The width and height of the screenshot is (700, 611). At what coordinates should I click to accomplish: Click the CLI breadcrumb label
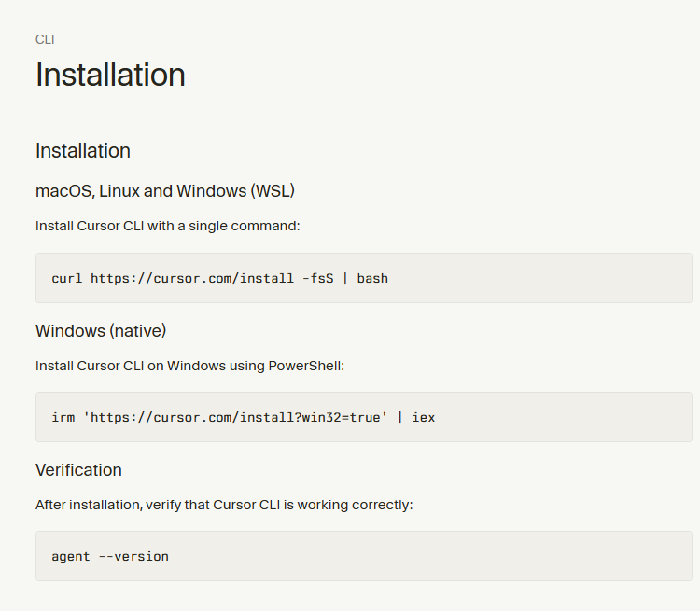coord(45,40)
